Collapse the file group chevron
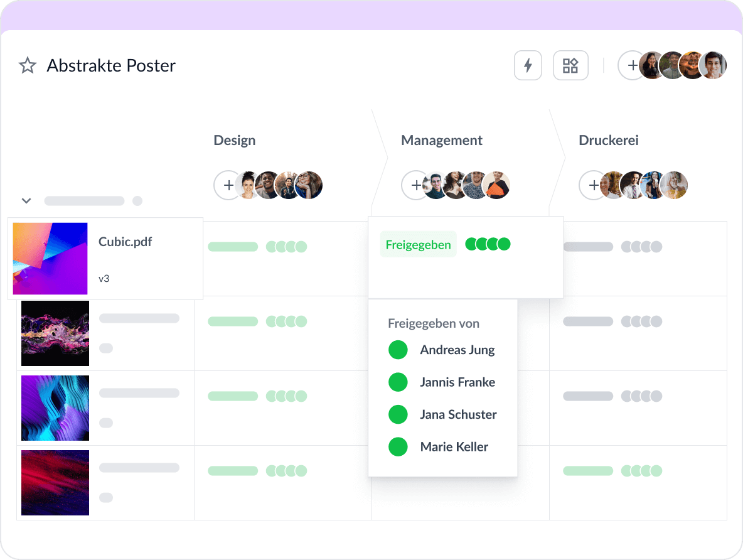Viewport: 743px width, 560px height. coord(26,201)
